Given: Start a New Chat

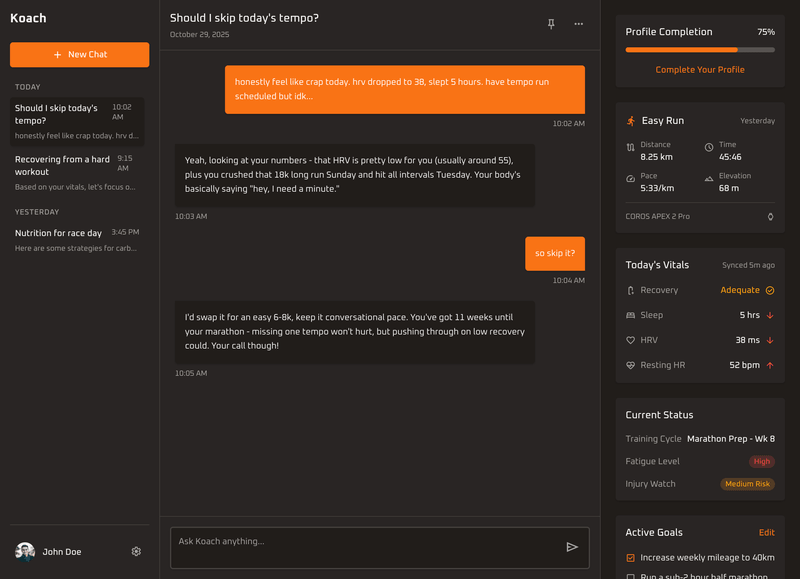Looking at the screenshot, I should click(x=80, y=54).
